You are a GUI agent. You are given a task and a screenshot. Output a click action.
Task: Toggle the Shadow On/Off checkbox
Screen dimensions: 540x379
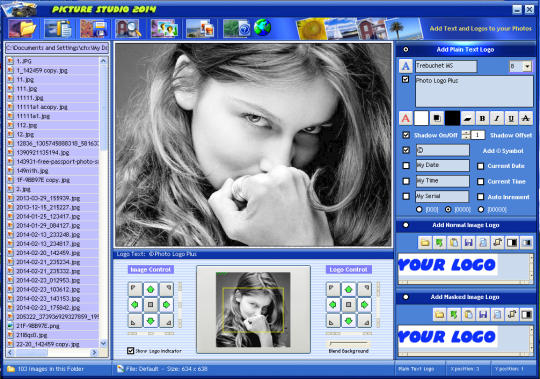(406, 135)
